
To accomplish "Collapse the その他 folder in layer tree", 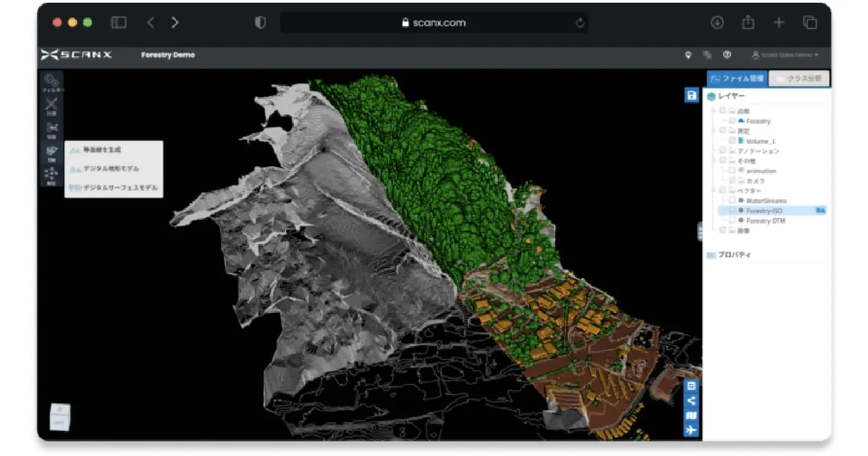I will pos(714,161).
